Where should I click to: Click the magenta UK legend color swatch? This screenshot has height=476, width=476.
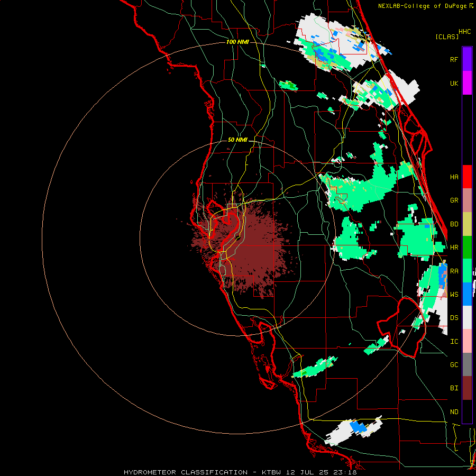[467, 83]
